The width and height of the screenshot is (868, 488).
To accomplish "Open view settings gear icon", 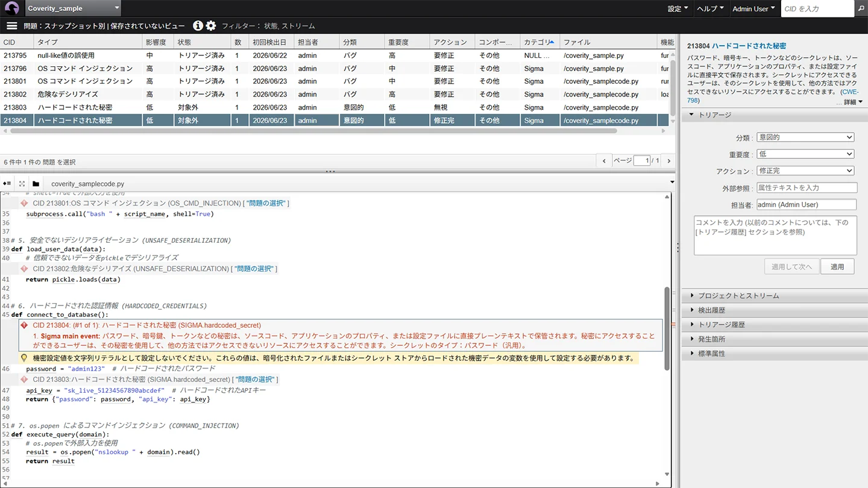I will coord(211,26).
